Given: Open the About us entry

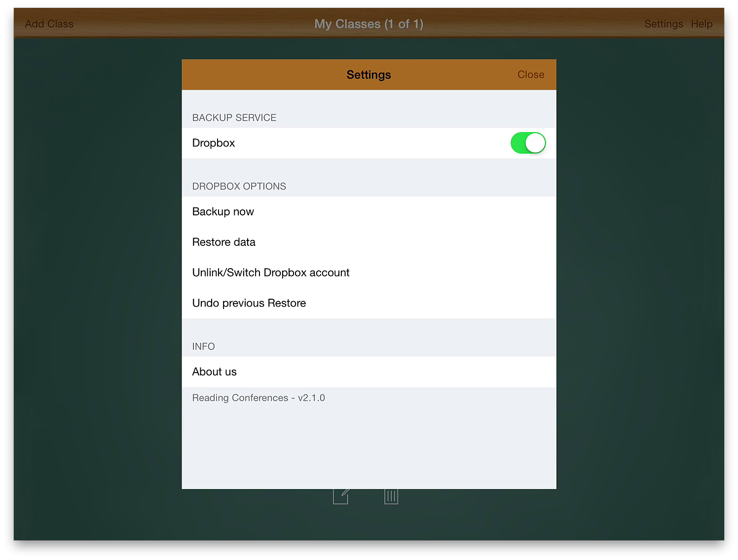Looking at the screenshot, I should point(369,372).
